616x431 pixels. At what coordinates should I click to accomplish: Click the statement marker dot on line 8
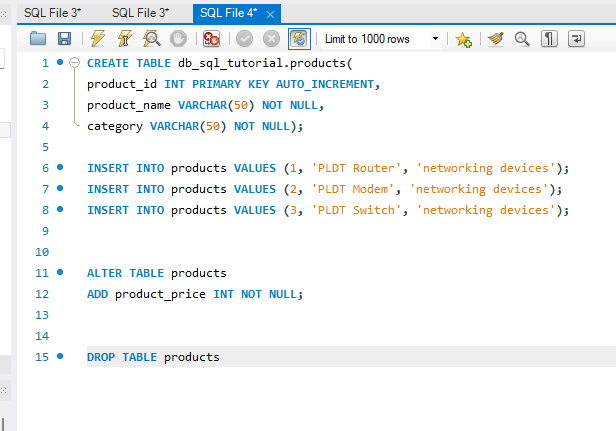[60, 209]
